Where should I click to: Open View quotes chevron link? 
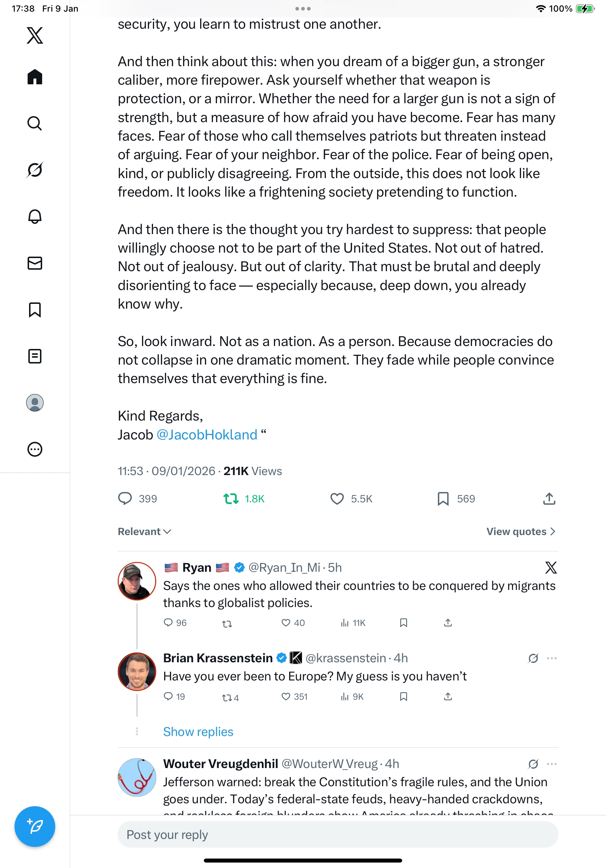coord(521,531)
